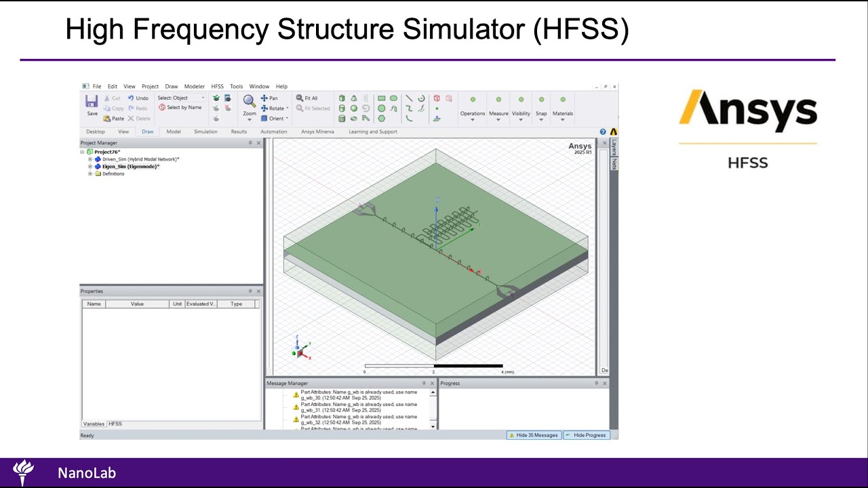Select the Draw plane tool
Viewport: 868px width, 488px height.
[437, 119]
